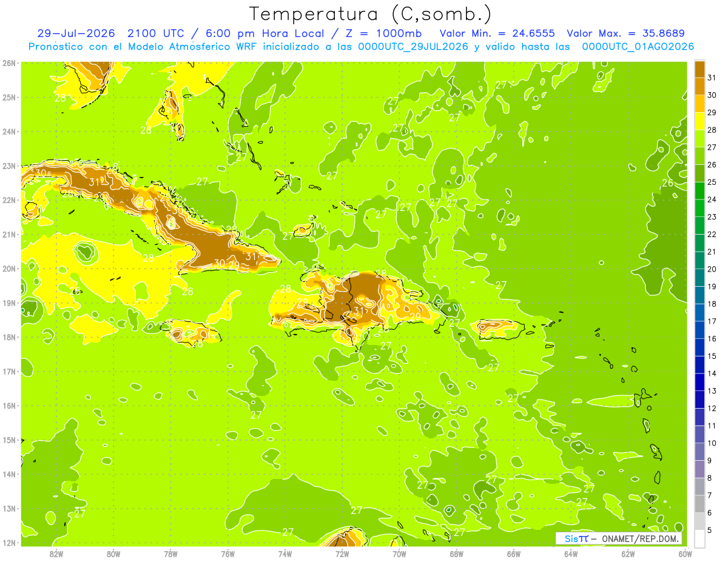Click legend scale value 10
The image size is (728, 562).
coord(712,443)
